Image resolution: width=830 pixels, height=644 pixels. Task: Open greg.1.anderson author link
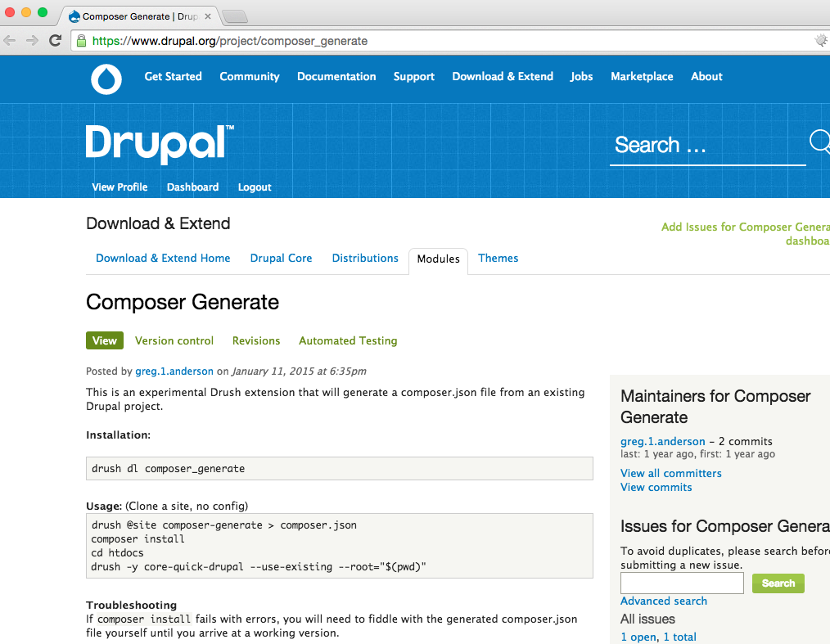tap(174, 371)
